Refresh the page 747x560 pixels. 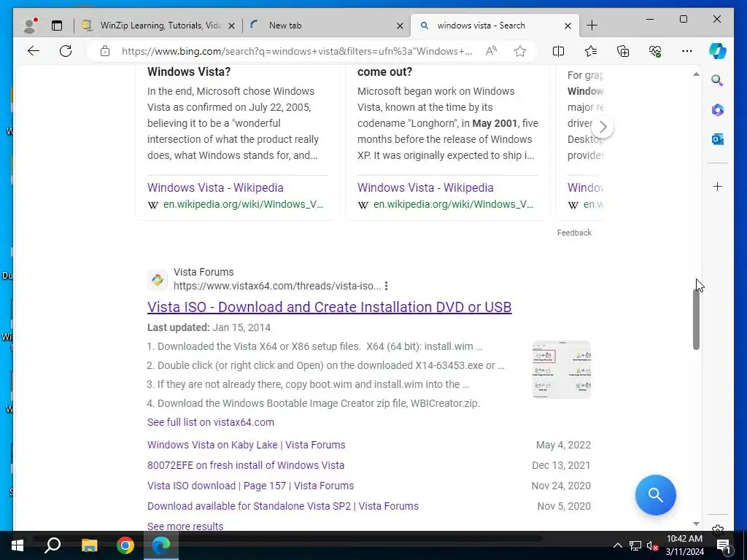[66, 51]
